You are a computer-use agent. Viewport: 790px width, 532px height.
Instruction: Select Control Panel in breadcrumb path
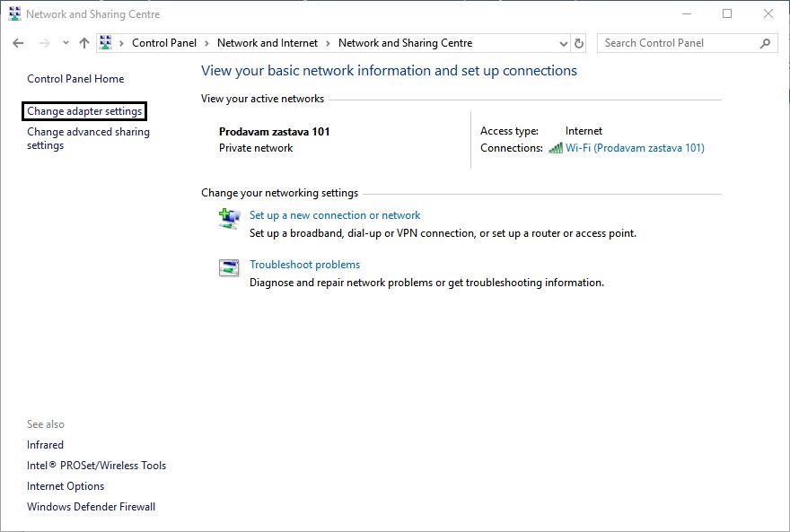click(164, 43)
